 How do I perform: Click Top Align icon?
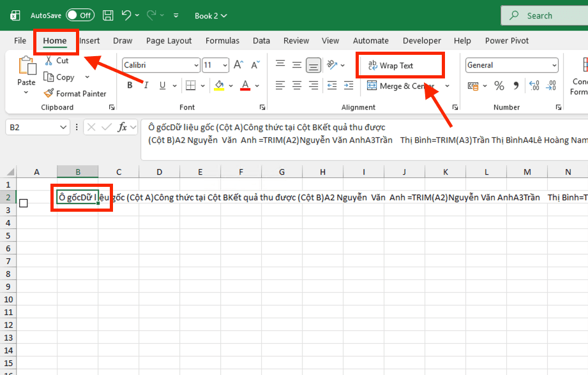pos(280,65)
